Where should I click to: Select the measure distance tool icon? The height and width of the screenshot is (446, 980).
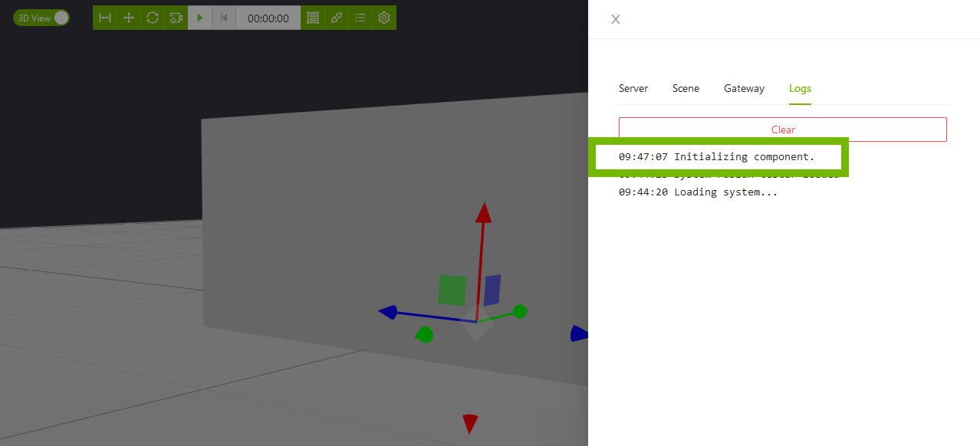(105, 18)
